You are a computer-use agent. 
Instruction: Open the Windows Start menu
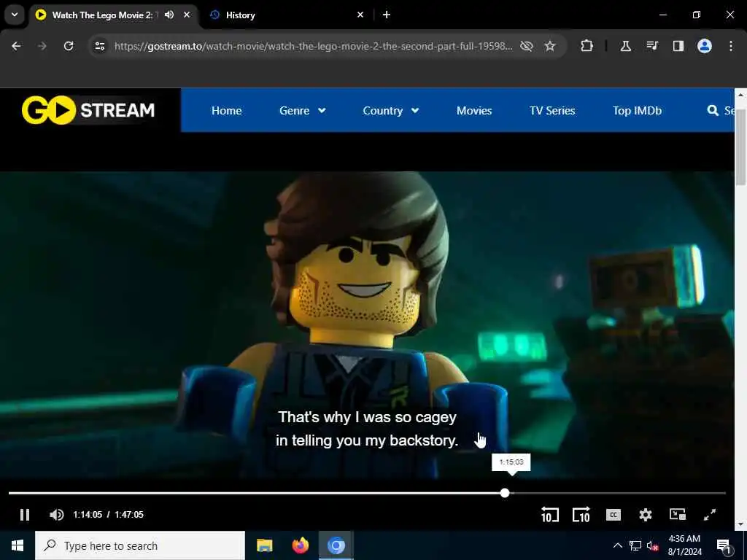tap(18, 545)
